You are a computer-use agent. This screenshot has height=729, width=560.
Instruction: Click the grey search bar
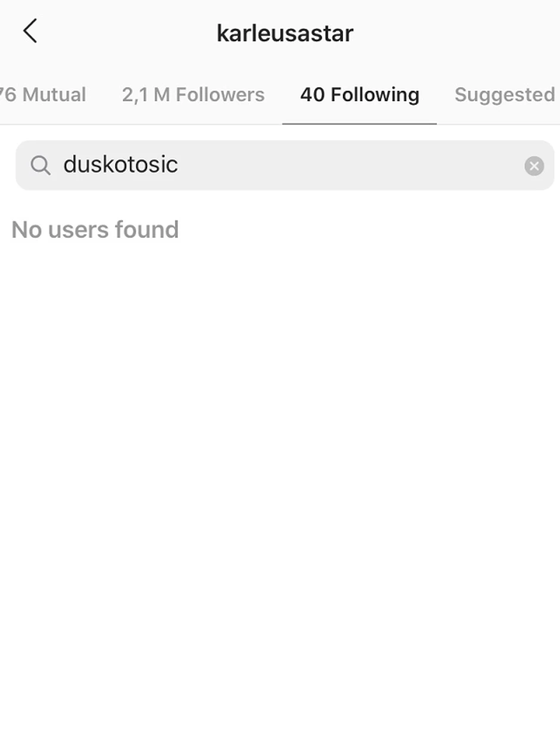[285, 165]
